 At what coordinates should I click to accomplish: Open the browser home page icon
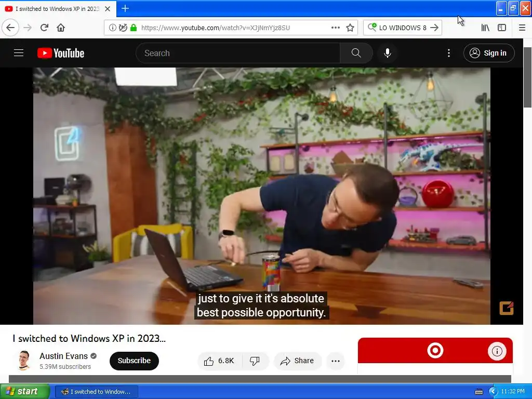pyautogui.click(x=61, y=28)
